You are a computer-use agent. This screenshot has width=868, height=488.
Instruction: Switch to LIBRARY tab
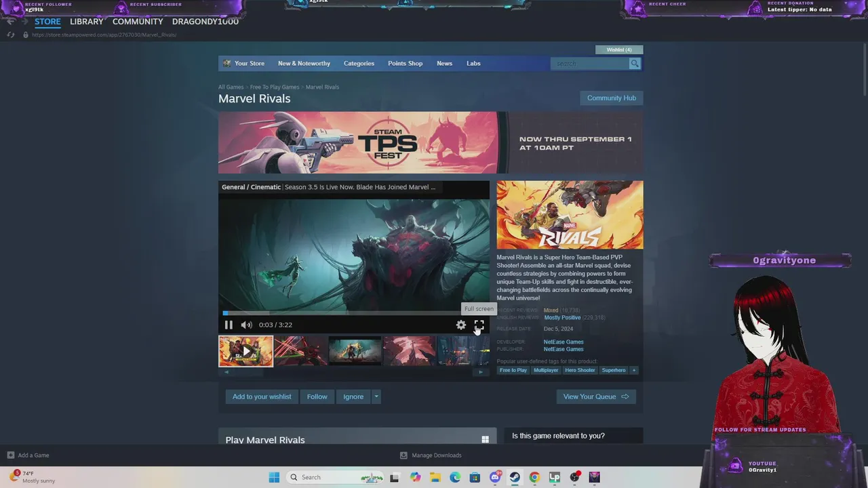(87, 22)
